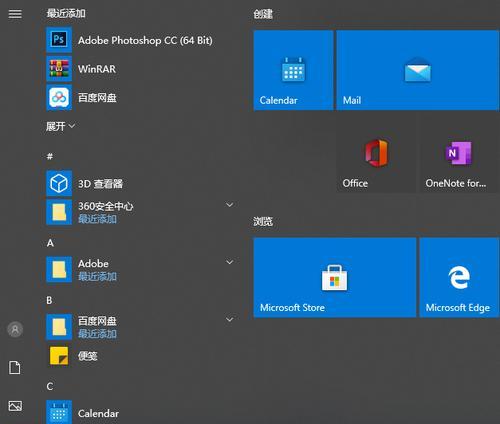500x424 pixels.
Task: Launch the Microsoft Edge tile
Action: click(x=459, y=277)
